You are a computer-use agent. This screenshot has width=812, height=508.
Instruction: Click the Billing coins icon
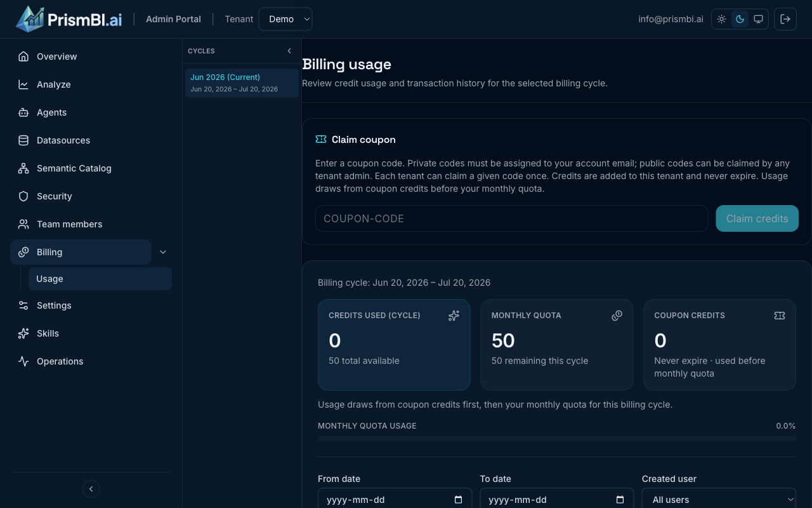click(23, 252)
